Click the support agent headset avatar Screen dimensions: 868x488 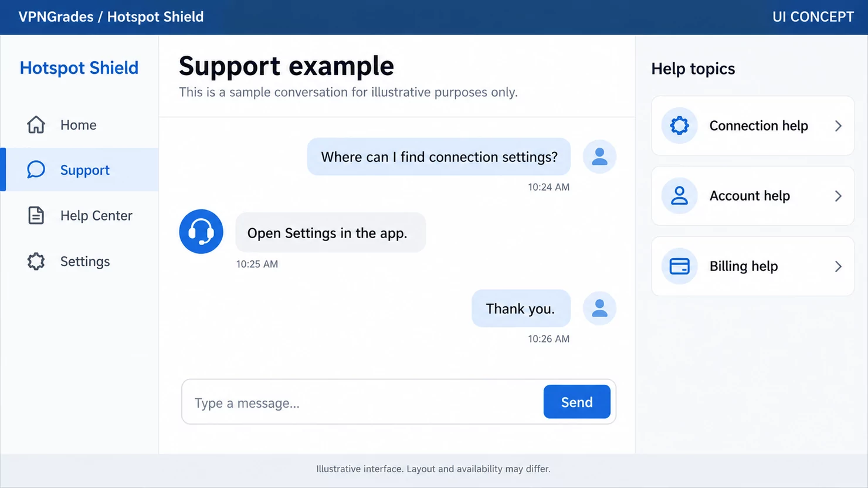[x=201, y=232]
